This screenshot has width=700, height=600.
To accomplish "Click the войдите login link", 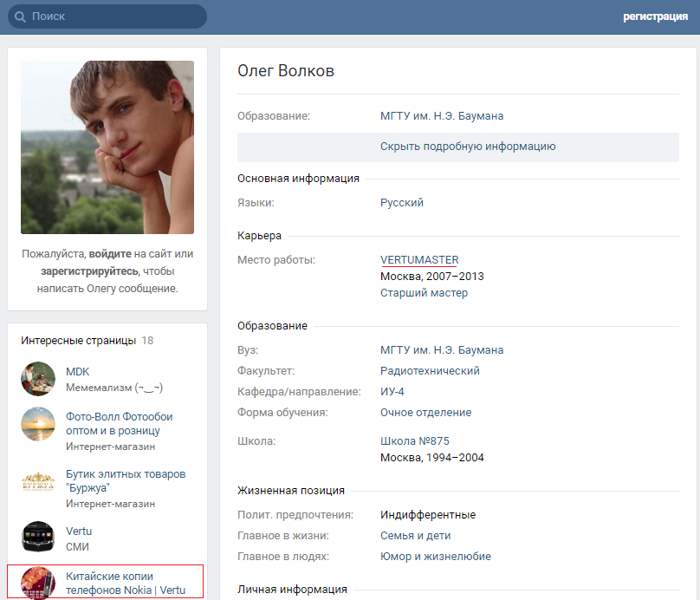I will pyautogui.click(x=109, y=255).
